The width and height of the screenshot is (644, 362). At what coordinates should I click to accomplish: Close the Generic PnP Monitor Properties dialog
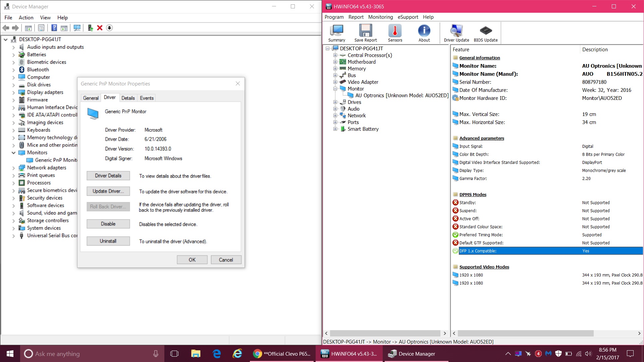[237, 83]
